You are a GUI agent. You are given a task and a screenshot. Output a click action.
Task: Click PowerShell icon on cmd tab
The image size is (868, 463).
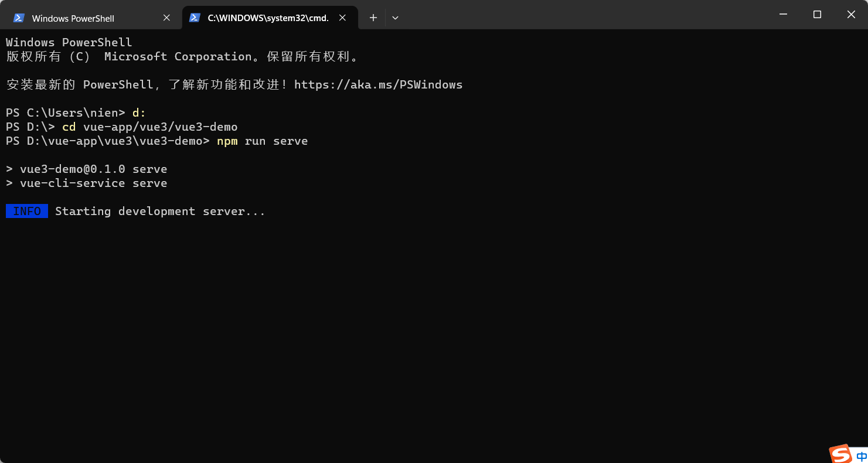click(x=195, y=18)
